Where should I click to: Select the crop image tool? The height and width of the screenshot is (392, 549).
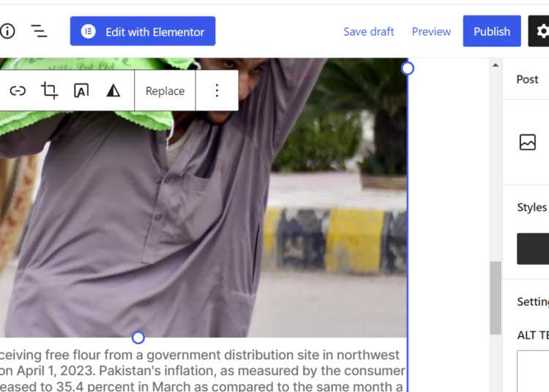(49, 91)
